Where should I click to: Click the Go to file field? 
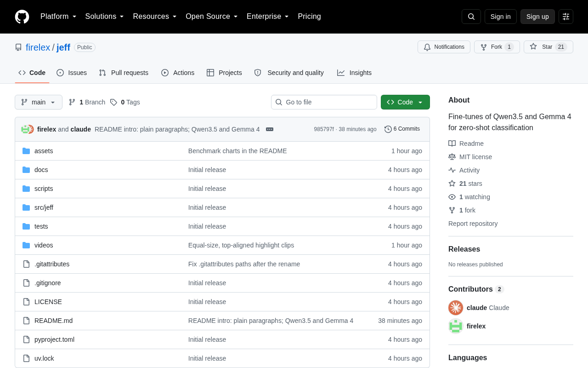coord(324,102)
